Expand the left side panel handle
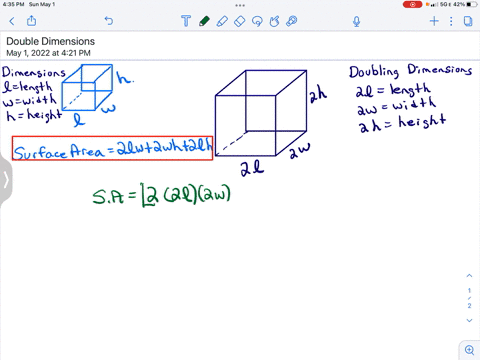This screenshot has width=480, height=360. [6, 180]
